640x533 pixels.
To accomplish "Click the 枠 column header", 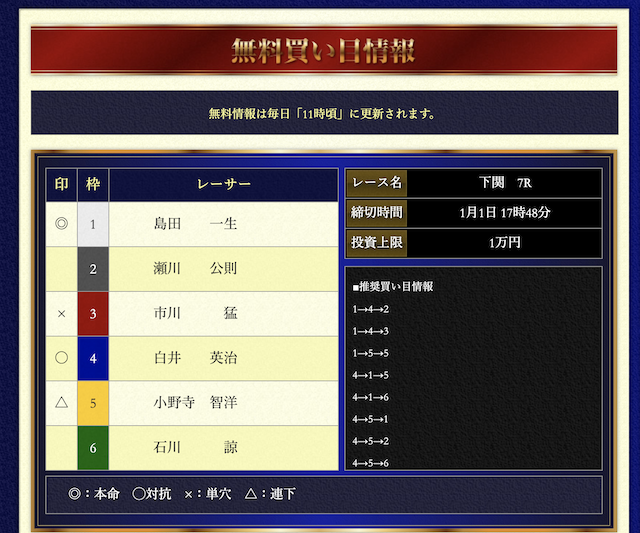I will point(93,184).
